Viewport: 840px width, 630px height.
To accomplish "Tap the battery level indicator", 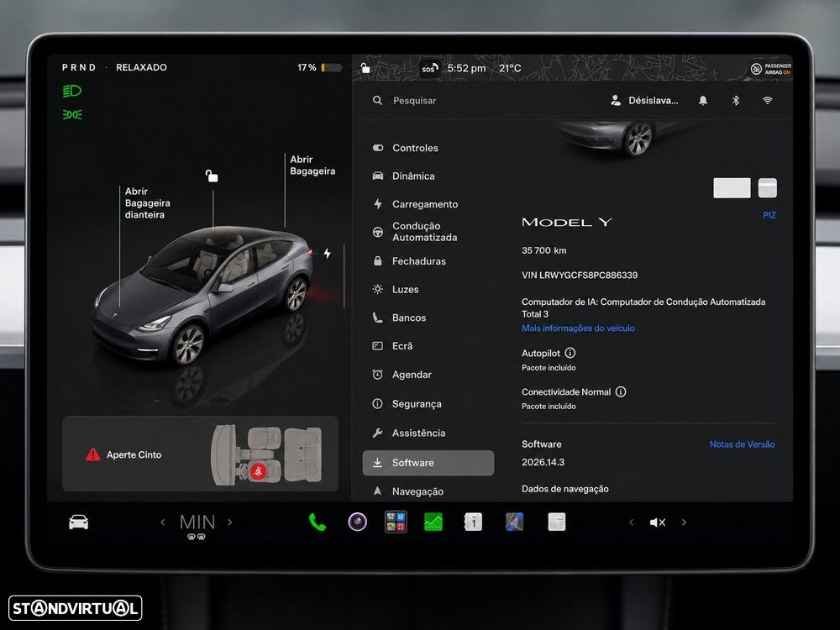I will 320,67.
